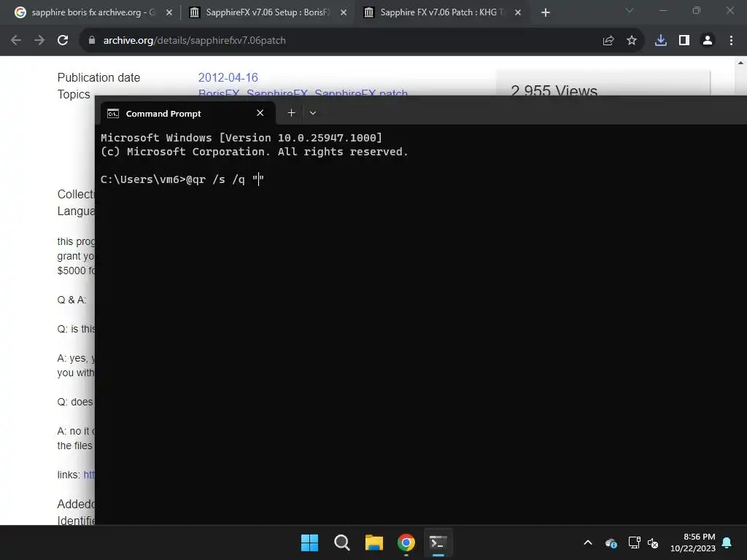Click "Publication date" label
The width and height of the screenshot is (747, 560).
(98, 77)
